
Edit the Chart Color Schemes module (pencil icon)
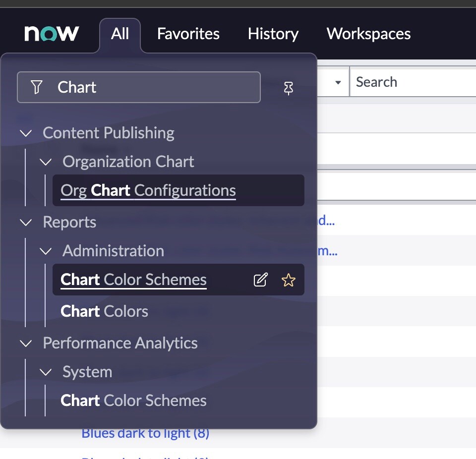tap(261, 280)
